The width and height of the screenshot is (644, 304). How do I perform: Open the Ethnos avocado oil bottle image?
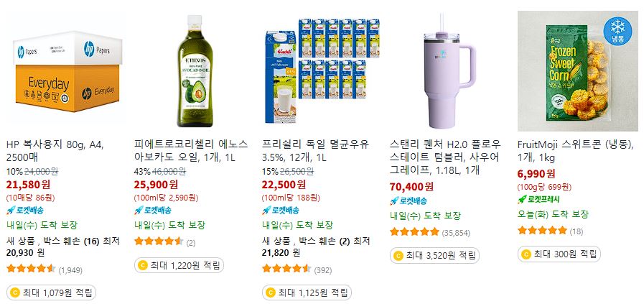click(195, 71)
